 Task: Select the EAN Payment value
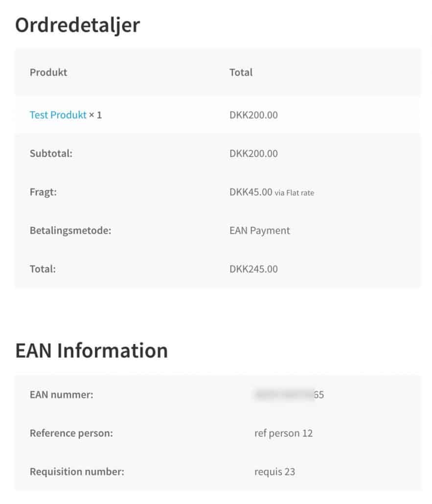point(259,230)
